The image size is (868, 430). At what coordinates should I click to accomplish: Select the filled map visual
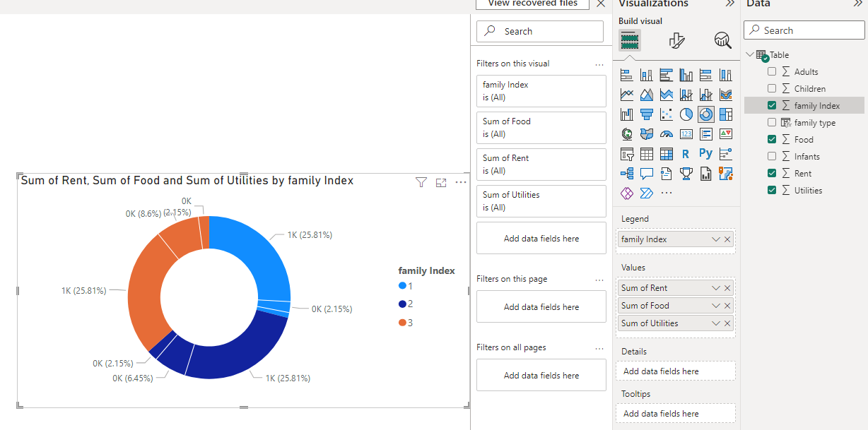point(647,134)
